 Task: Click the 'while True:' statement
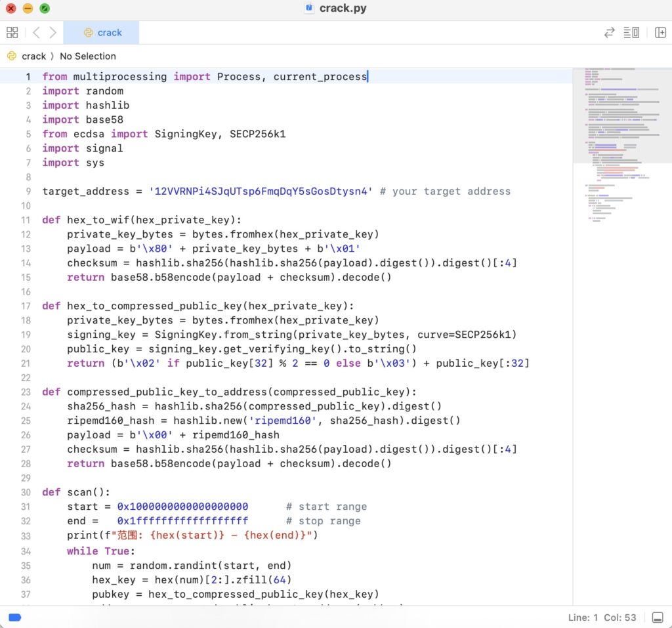[x=101, y=551]
